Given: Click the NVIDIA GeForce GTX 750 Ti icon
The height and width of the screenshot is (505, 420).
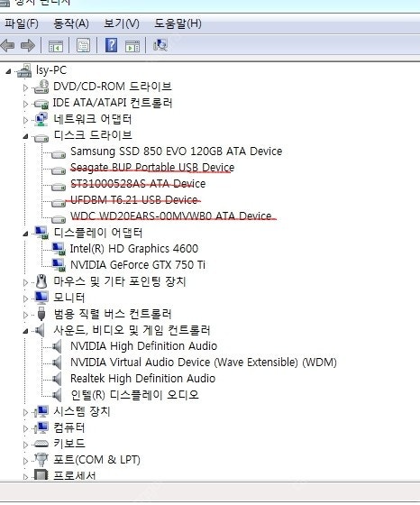Looking at the screenshot, I should 59,265.
